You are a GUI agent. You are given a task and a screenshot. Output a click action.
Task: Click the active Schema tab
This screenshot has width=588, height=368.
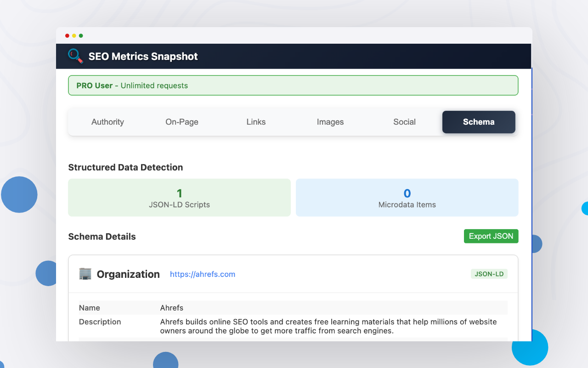[479, 122]
